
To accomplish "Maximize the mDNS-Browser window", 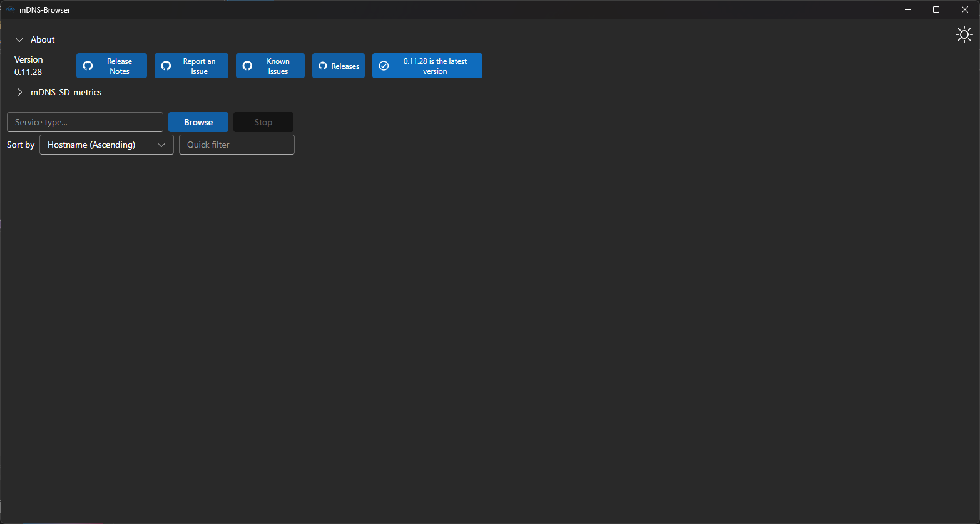I will (936, 9).
